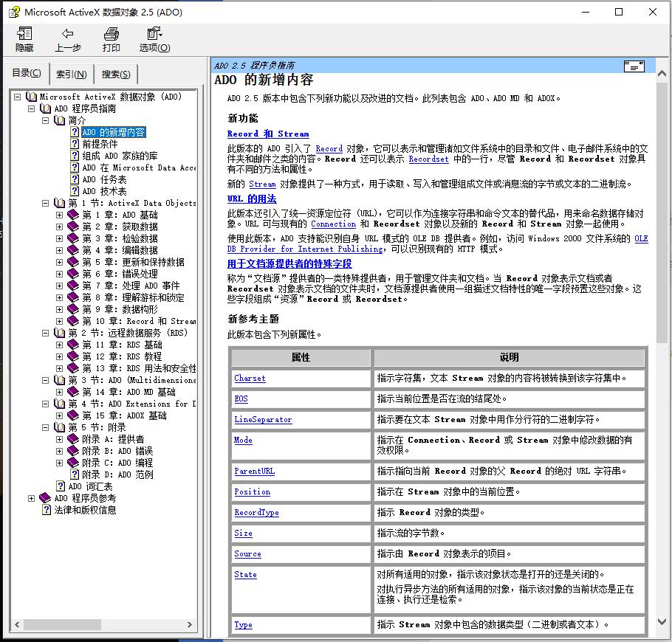This screenshot has width=672, height=642.
Task: Click content pane scroll up arrow
Action: click(x=662, y=73)
